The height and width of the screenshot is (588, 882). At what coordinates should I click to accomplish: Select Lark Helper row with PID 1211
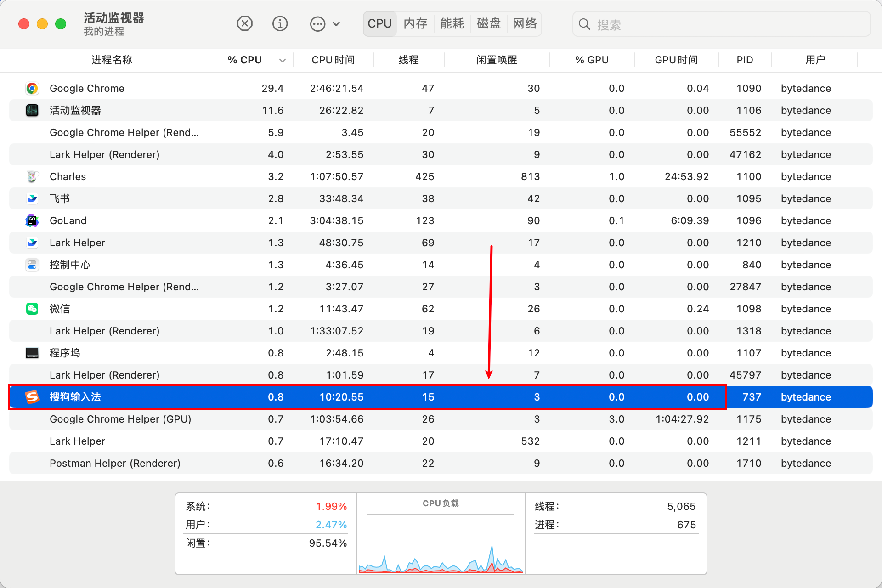tap(441, 441)
